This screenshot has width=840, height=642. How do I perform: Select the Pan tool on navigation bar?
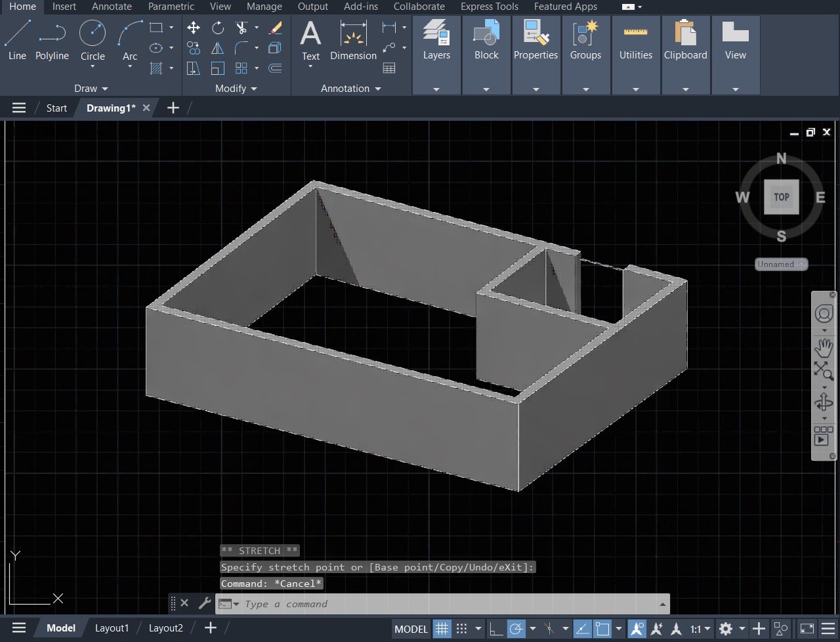click(824, 349)
